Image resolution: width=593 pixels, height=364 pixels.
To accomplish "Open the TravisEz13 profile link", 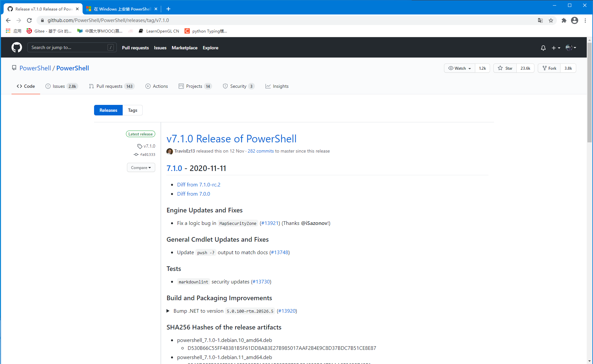I will coord(185,151).
